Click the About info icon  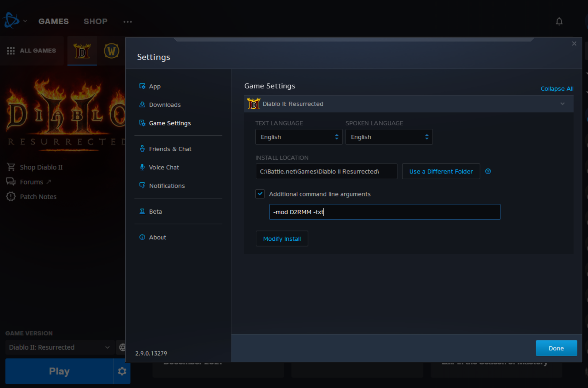click(142, 237)
